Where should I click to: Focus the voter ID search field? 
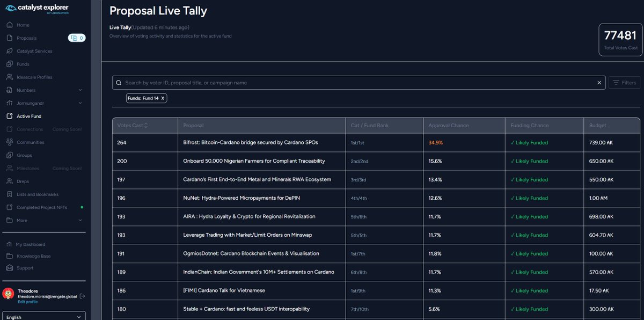tap(358, 83)
